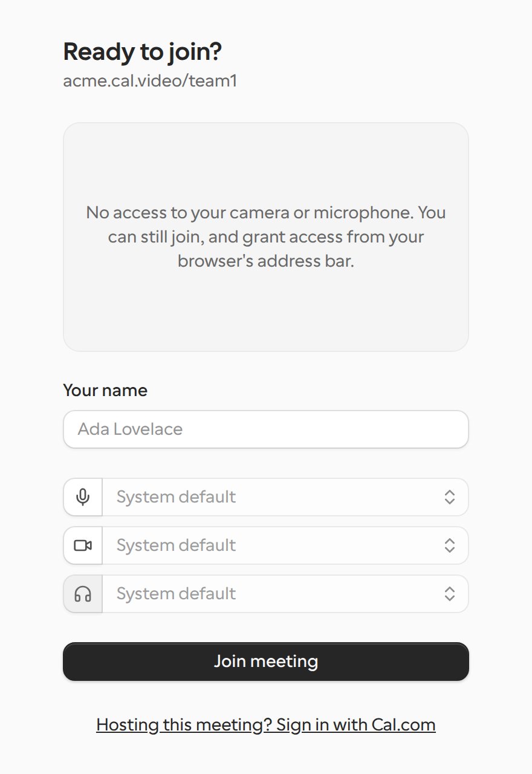This screenshot has height=774, width=532.
Task: Toggle the camera icon button
Action: [x=83, y=545]
